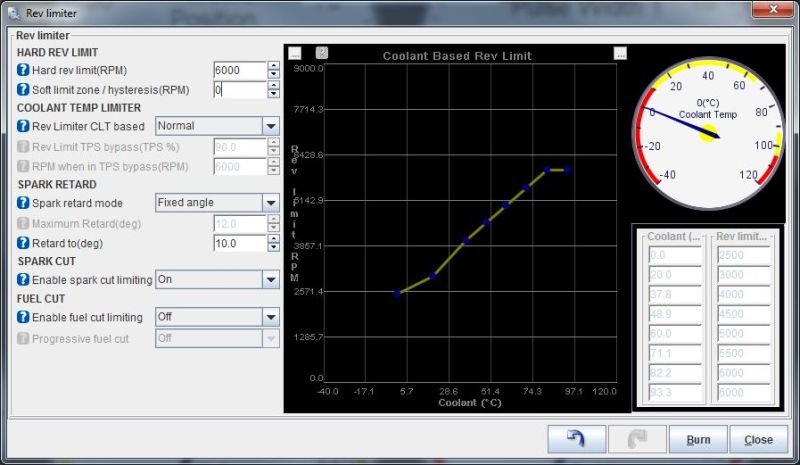800x465 pixels.
Task: Click the help icon beside Hard rev limit
Action: pyautogui.click(x=24, y=71)
